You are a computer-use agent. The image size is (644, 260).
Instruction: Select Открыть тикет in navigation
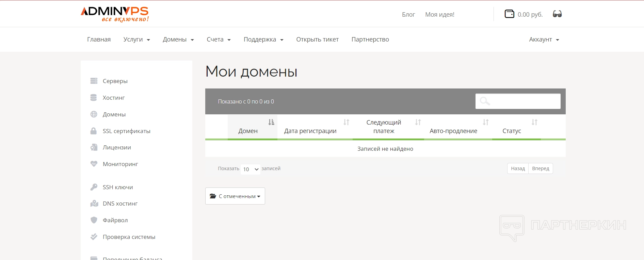(318, 39)
